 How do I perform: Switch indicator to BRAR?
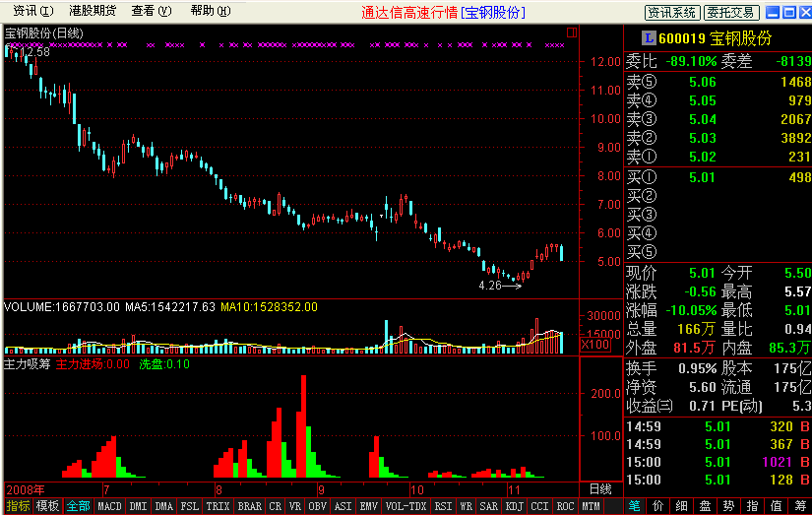tap(250, 506)
